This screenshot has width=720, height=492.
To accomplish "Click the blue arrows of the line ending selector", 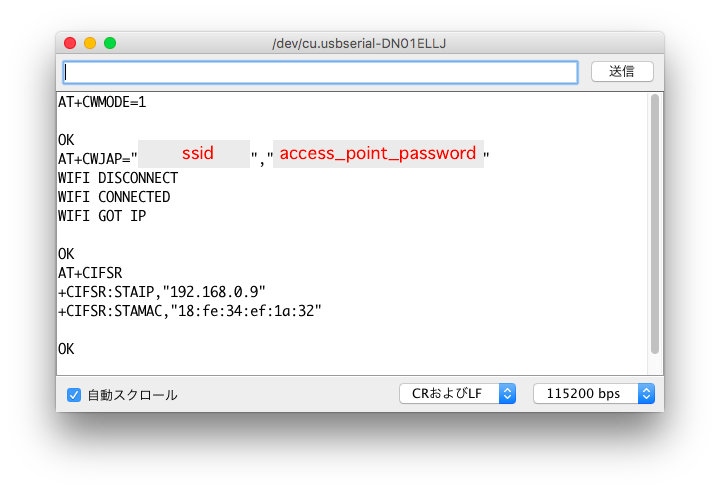I will pos(507,394).
